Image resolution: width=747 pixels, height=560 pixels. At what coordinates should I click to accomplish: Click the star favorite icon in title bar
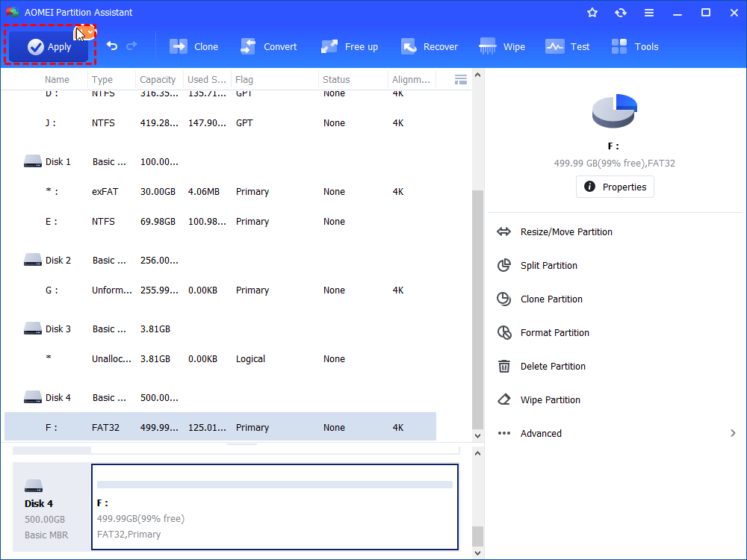pos(592,13)
